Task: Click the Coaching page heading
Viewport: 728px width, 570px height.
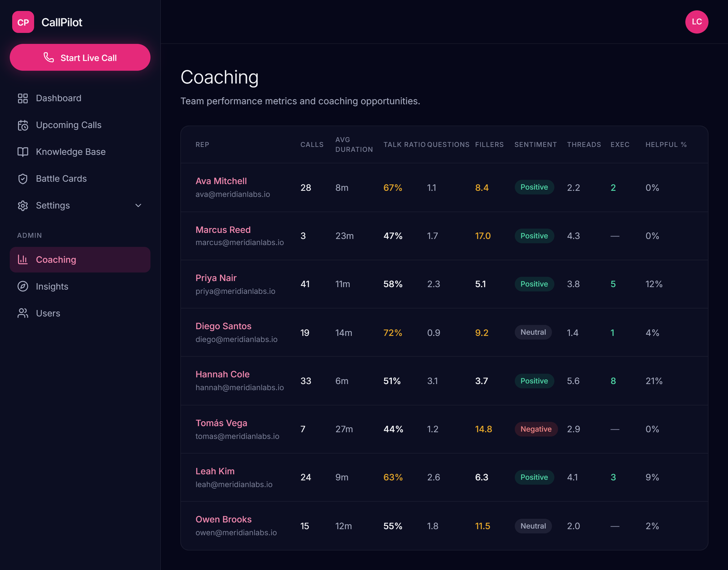Action: tap(219, 77)
